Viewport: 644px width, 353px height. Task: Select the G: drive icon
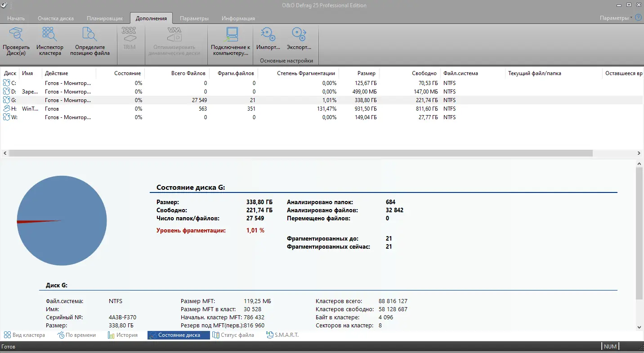[x=6, y=100]
